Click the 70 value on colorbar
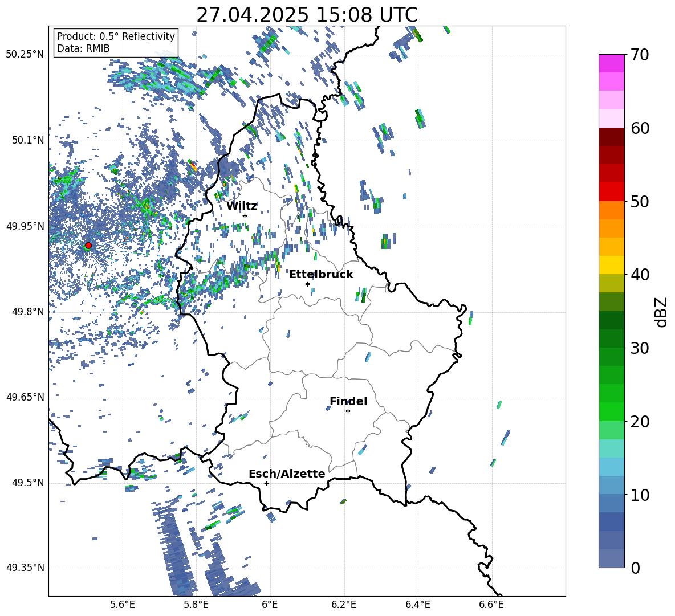The height and width of the screenshot is (616, 675). click(x=640, y=55)
